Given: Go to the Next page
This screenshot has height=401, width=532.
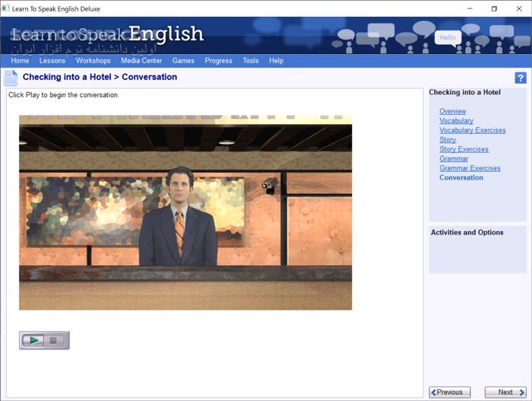Looking at the screenshot, I should 505,392.
